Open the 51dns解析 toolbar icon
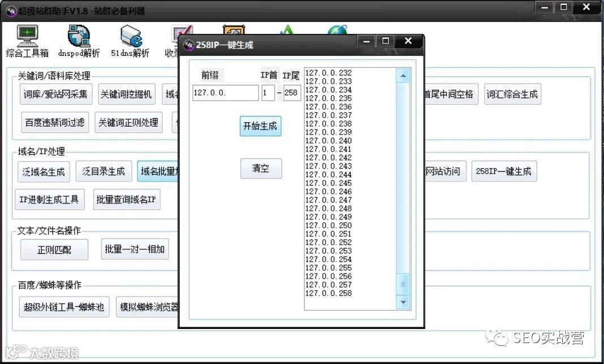 tap(130, 41)
